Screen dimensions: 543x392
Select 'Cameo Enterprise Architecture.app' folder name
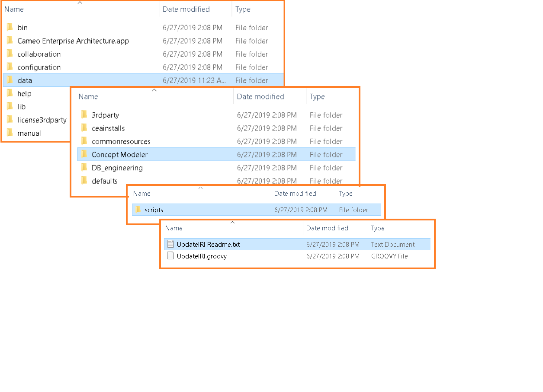(x=73, y=41)
